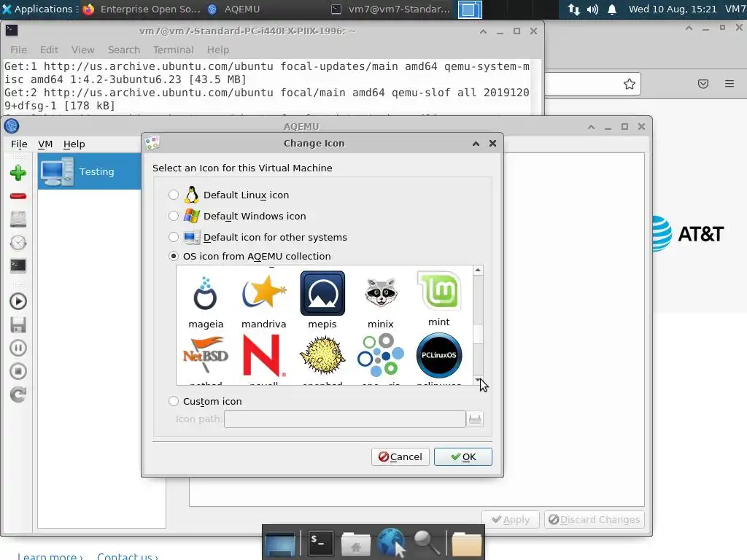
Task: Open browser hamburger menu
Action: coord(729,84)
